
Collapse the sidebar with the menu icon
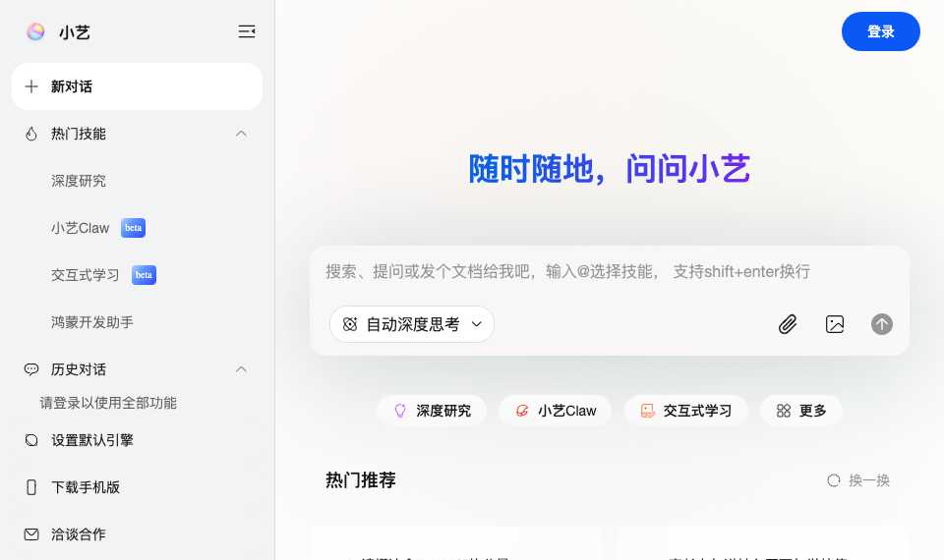pos(246,31)
